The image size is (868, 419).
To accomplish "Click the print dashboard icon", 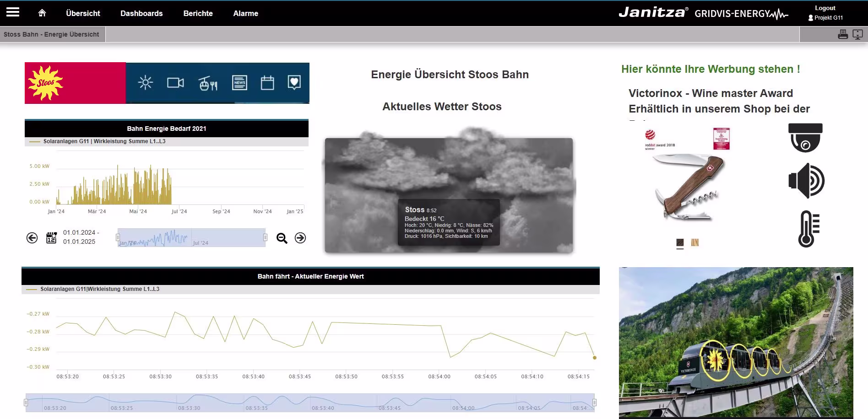I will [843, 34].
